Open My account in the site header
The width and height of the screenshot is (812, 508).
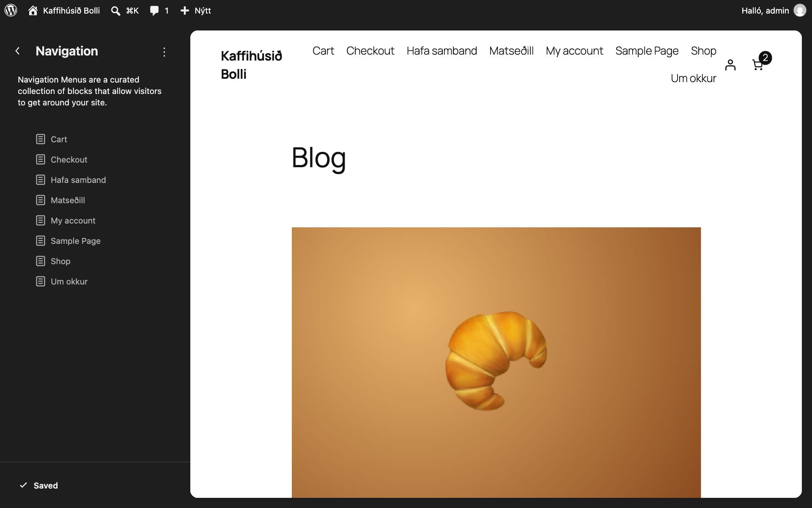574,51
